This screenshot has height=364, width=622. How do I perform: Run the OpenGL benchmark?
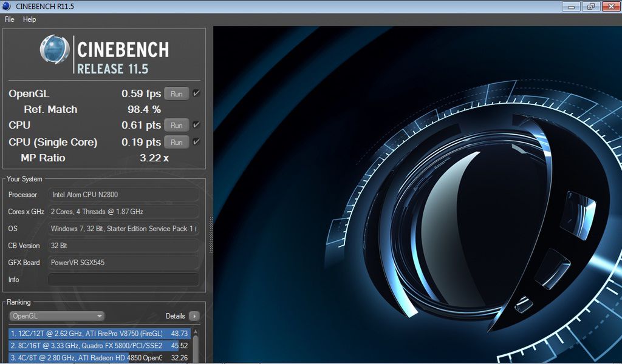(177, 94)
